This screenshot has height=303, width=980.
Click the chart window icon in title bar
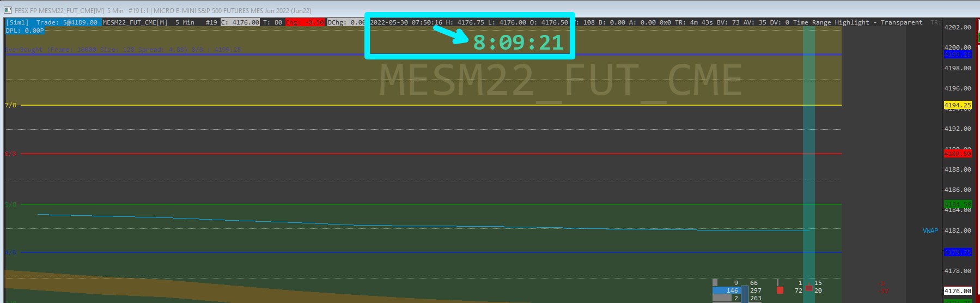pos(8,10)
